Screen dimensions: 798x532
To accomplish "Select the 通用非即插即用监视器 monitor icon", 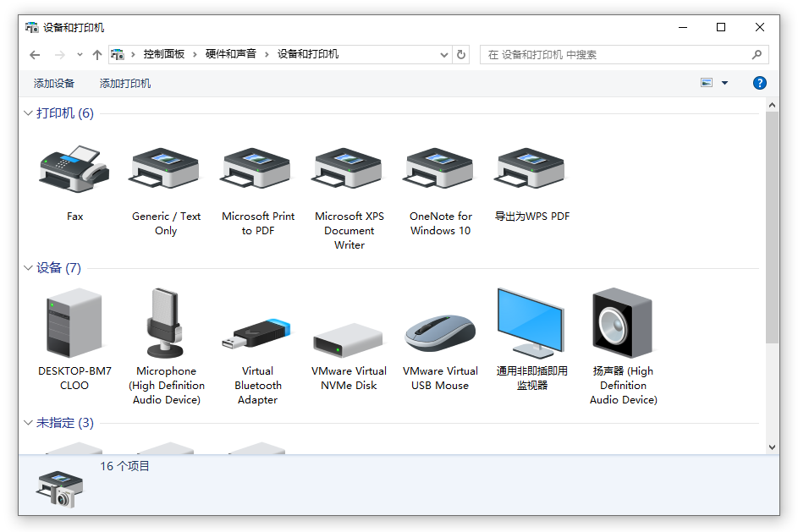I will coord(531,323).
